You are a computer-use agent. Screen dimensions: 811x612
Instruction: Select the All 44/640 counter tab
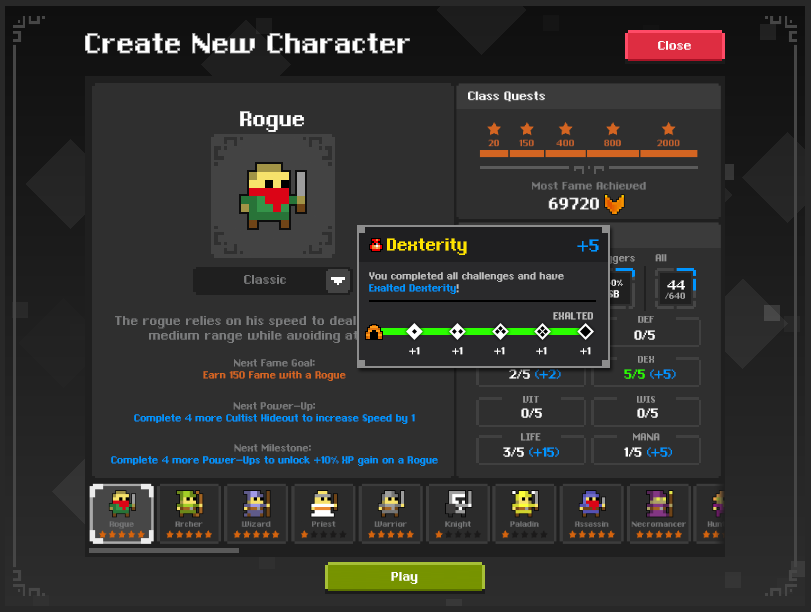(674, 287)
